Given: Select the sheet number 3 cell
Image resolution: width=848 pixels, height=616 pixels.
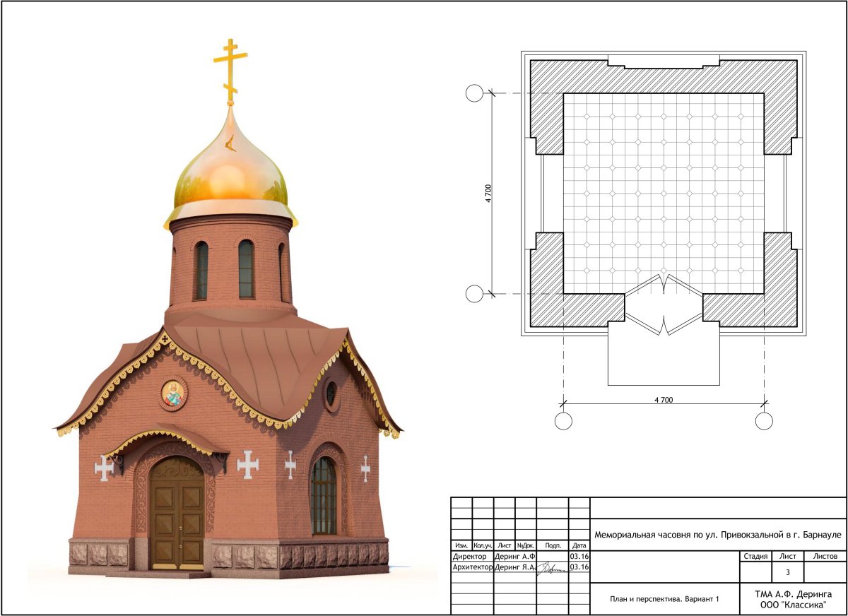Looking at the screenshot, I should [788, 571].
